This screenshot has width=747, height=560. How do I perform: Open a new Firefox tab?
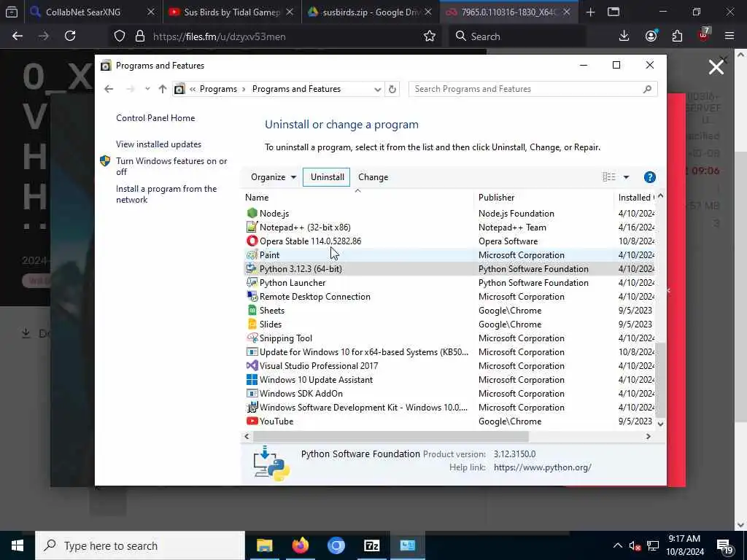click(x=590, y=12)
